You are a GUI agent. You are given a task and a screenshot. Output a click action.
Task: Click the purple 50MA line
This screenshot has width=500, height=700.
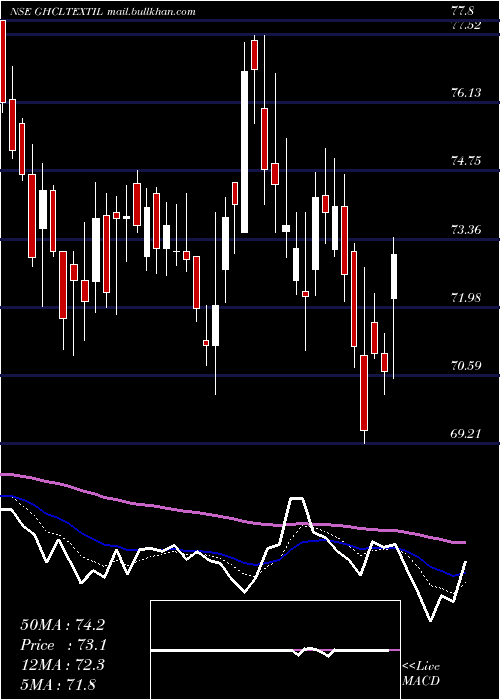[232, 518]
